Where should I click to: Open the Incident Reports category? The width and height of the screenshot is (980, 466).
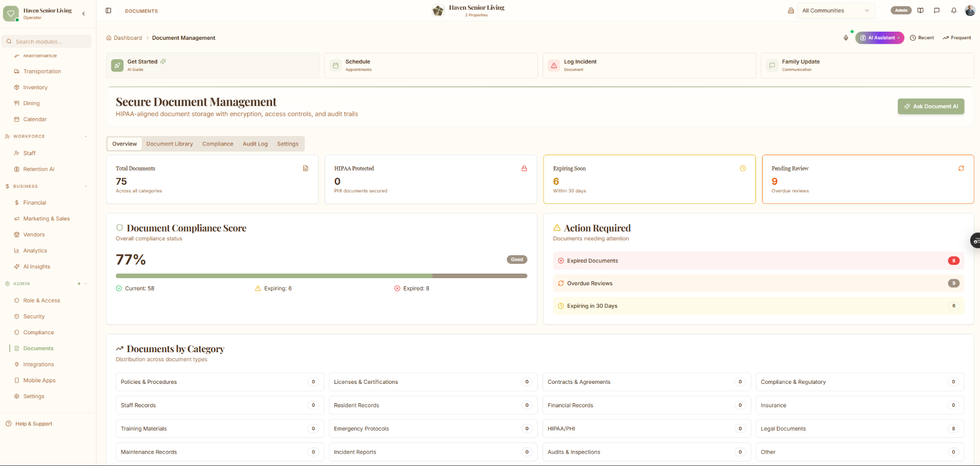tap(433, 452)
